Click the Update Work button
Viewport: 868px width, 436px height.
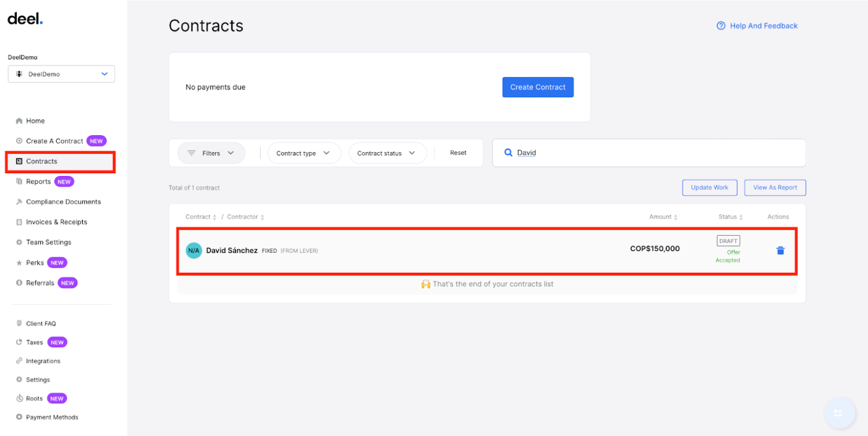(710, 188)
